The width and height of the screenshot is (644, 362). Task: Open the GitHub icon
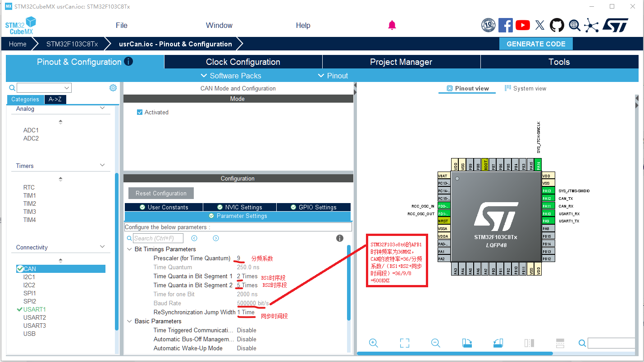557,25
